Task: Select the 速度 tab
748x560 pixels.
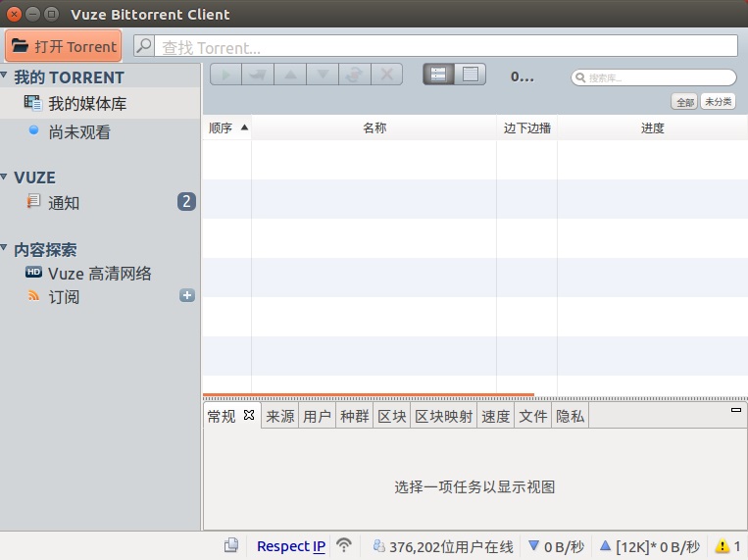Action: tap(496, 416)
